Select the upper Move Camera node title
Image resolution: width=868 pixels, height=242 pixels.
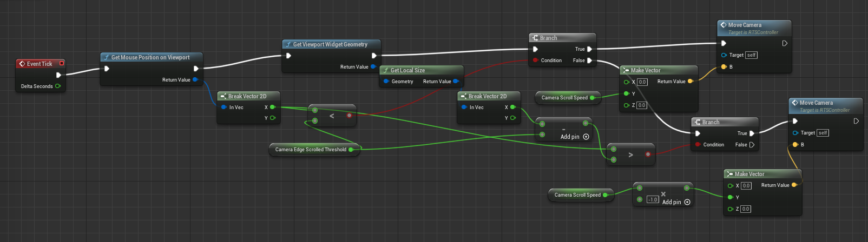pos(745,25)
